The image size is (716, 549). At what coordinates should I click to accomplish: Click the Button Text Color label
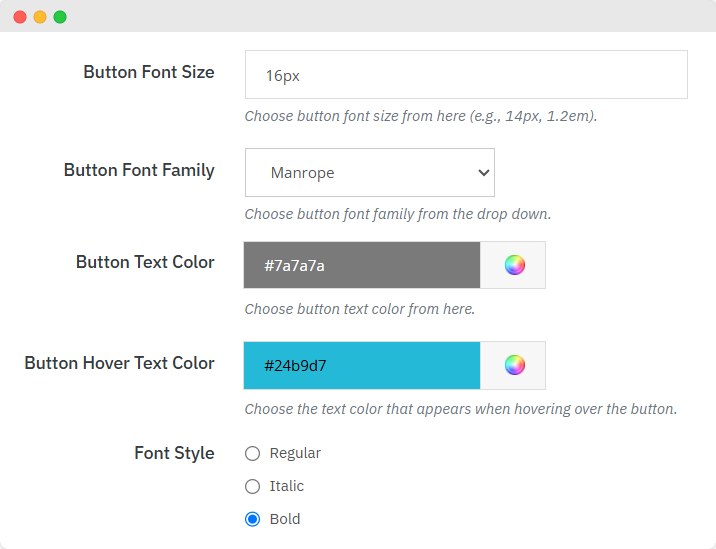pos(145,262)
